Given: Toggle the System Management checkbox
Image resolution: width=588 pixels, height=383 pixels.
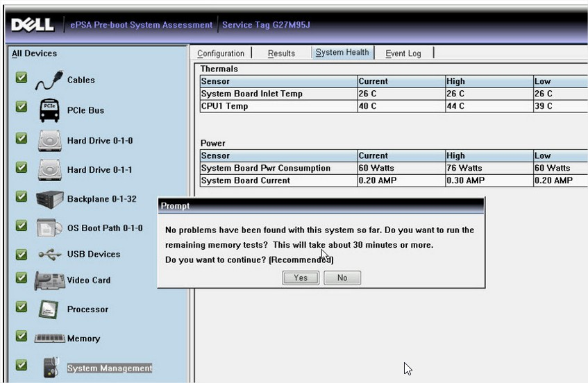Looking at the screenshot, I should pos(22,365).
